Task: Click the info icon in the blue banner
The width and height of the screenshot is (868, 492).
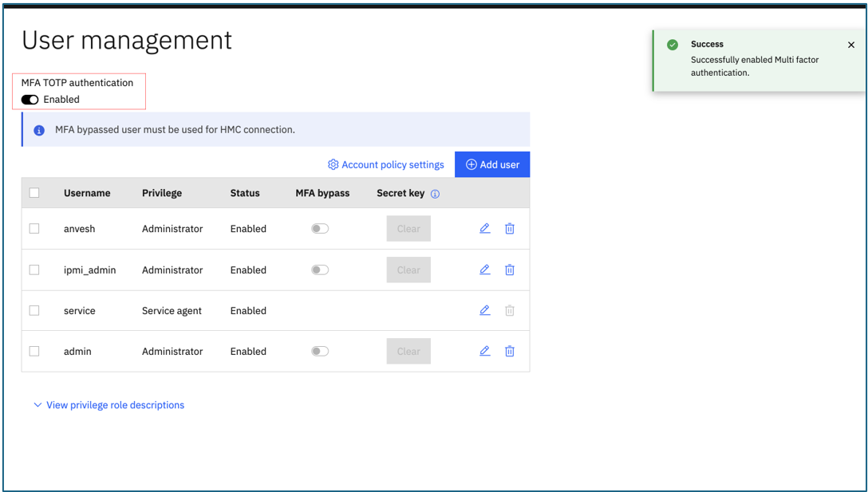Action: 38,129
